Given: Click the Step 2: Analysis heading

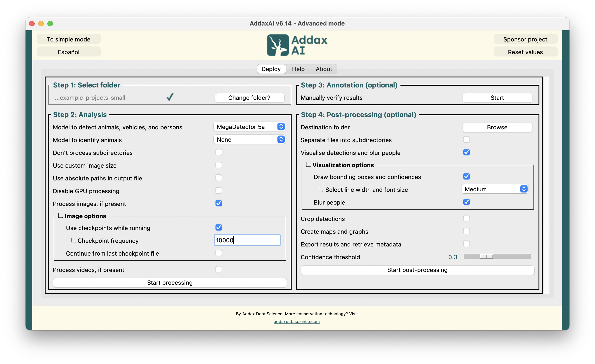Looking at the screenshot, I should [x=80, y=115].
